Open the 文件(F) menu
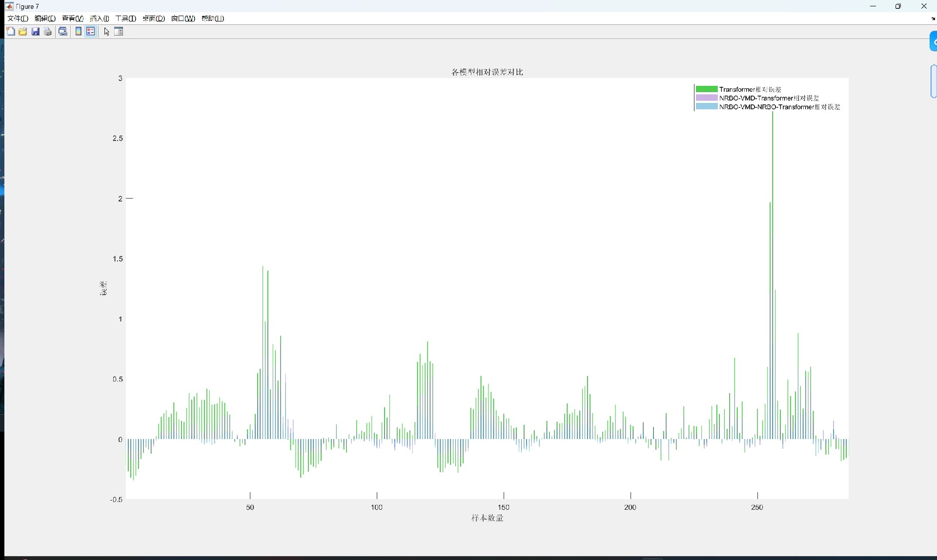 (x=18, y=19)
